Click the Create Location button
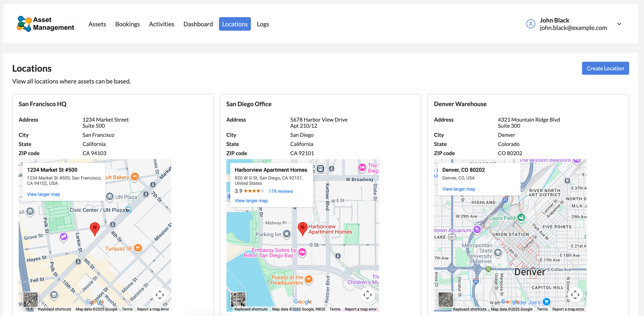The image size is (644, 316). tap(605, 68)
